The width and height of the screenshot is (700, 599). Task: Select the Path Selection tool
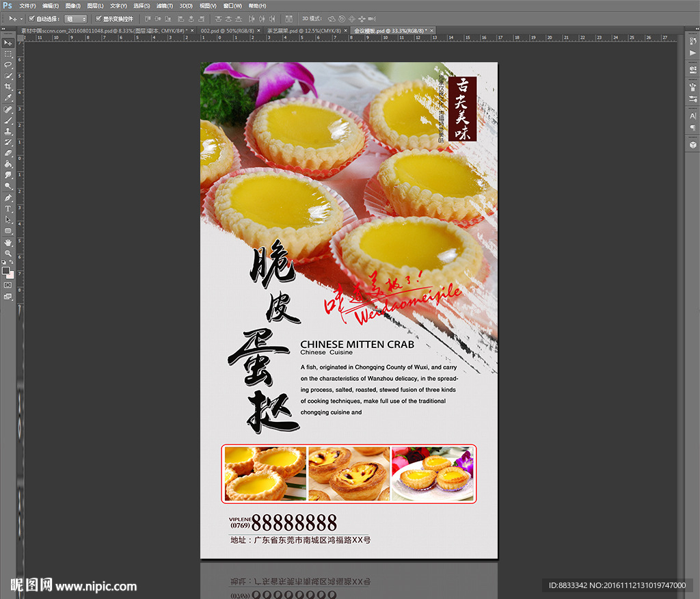(8, 219)
